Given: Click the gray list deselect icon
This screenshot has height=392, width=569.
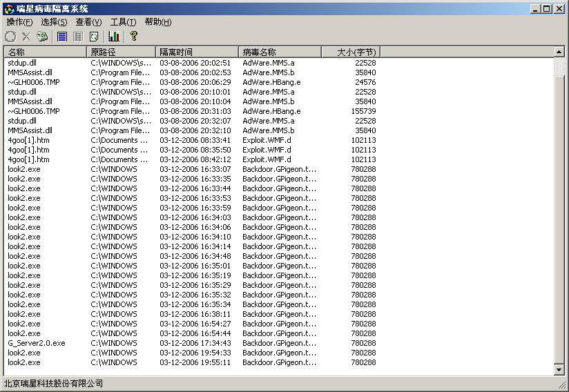Looking at the screenshot, I should pos(77,37).
